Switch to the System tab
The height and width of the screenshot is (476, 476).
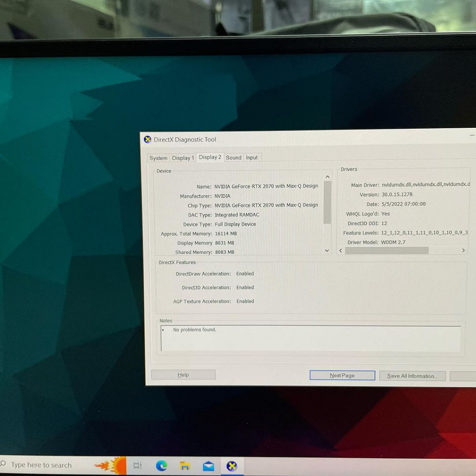tap(158, 158)
